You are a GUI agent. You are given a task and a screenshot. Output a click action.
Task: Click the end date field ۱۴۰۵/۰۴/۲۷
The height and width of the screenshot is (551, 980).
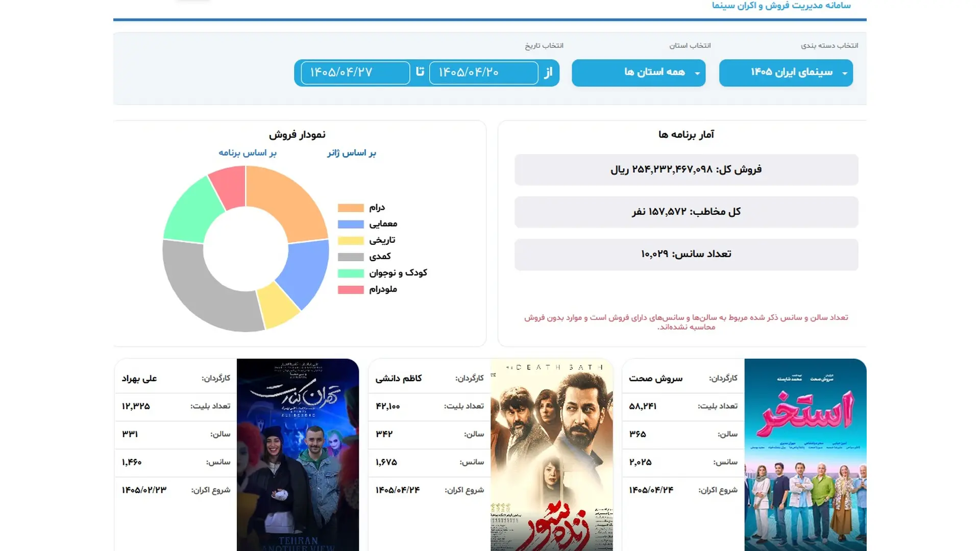coord(355,73)
